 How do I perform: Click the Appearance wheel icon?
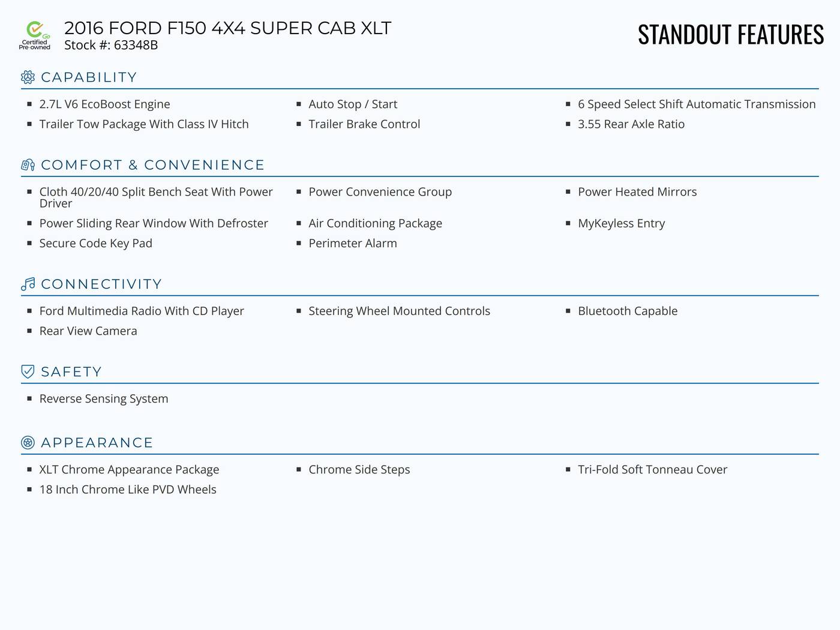[28, 443]
